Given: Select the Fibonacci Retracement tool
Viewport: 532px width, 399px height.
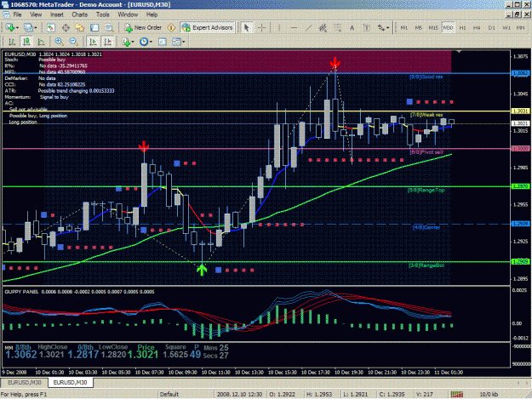Looking at the screenshot, I should coord(337,28).
